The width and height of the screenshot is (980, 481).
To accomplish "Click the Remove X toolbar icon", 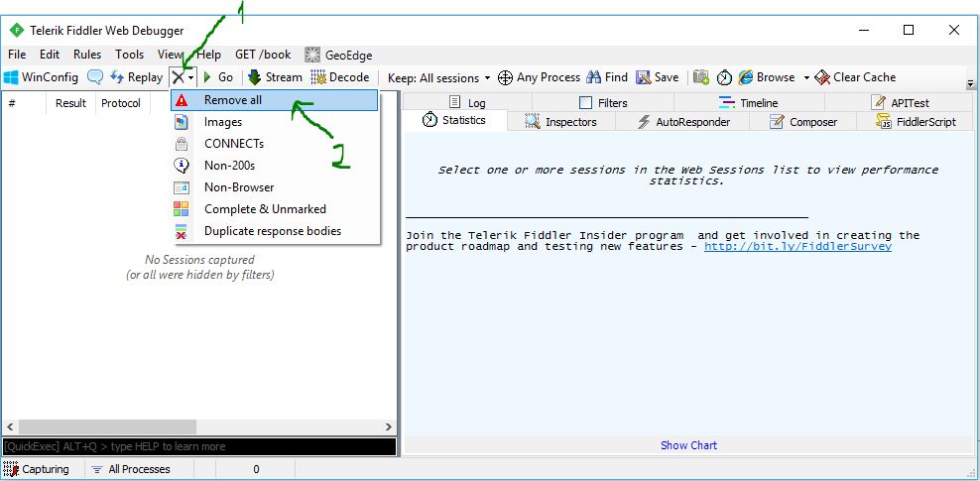I will (180, 77).
